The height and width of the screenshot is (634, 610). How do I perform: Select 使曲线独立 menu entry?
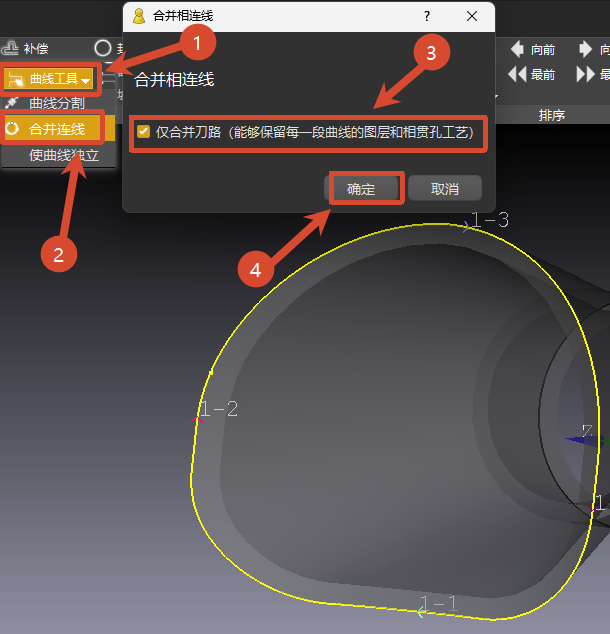click(x=64, y=155)
